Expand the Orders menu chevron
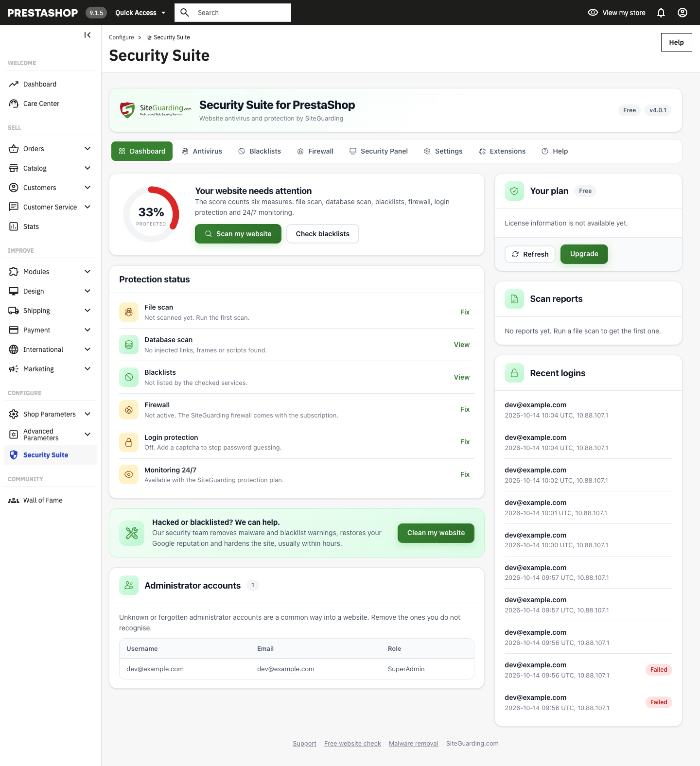Image resolution: width=700 pixels, height=766 pixels. [x=87, y=149]
